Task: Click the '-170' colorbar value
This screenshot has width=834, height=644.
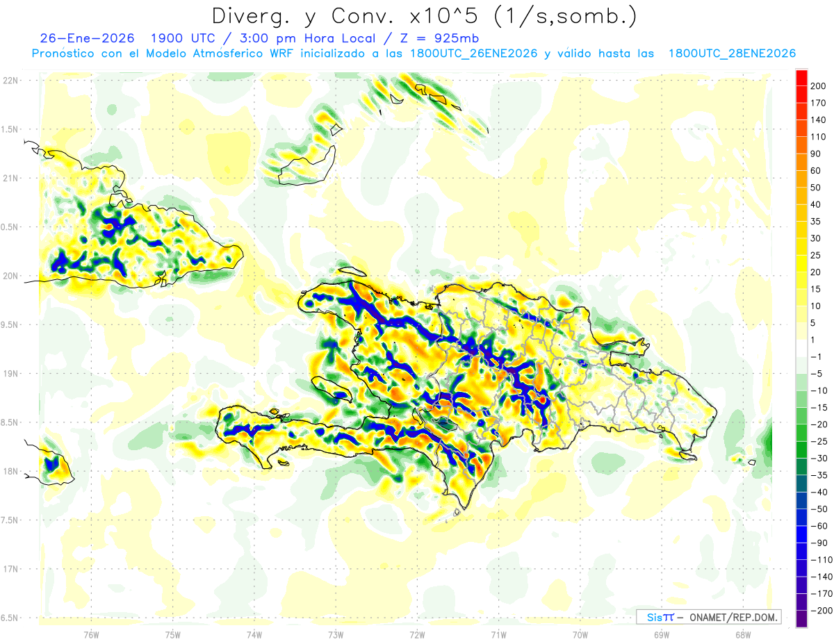Action: (x=821, y=594)
